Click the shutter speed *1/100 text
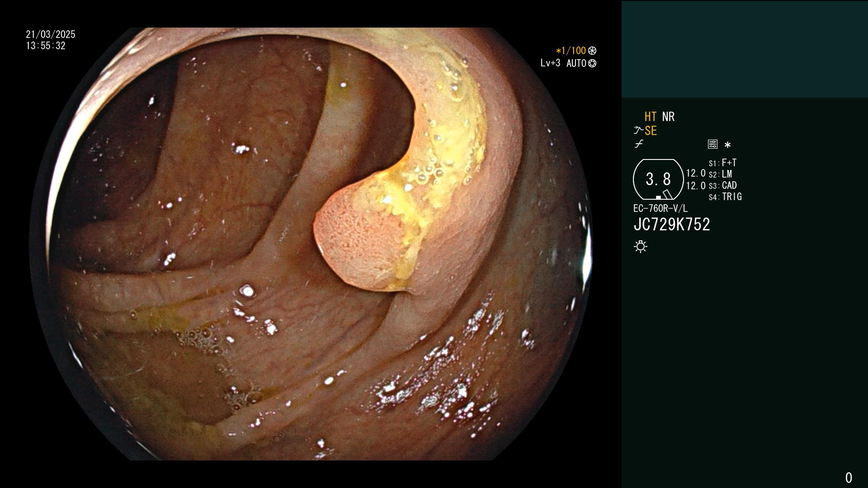The image size is (868, 488). pyautogui.click(x=571, y=51)
